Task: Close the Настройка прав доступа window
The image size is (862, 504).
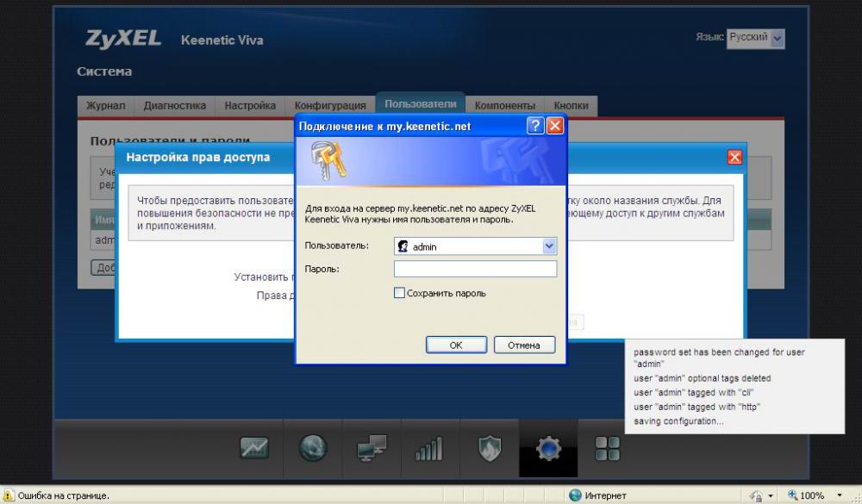Action: [x=734, y=157]
